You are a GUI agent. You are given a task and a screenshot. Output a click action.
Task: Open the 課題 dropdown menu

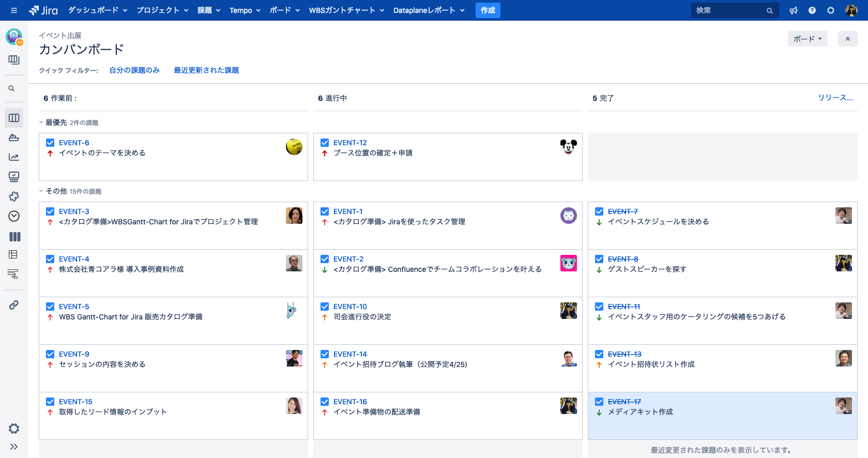pos(209,10)
